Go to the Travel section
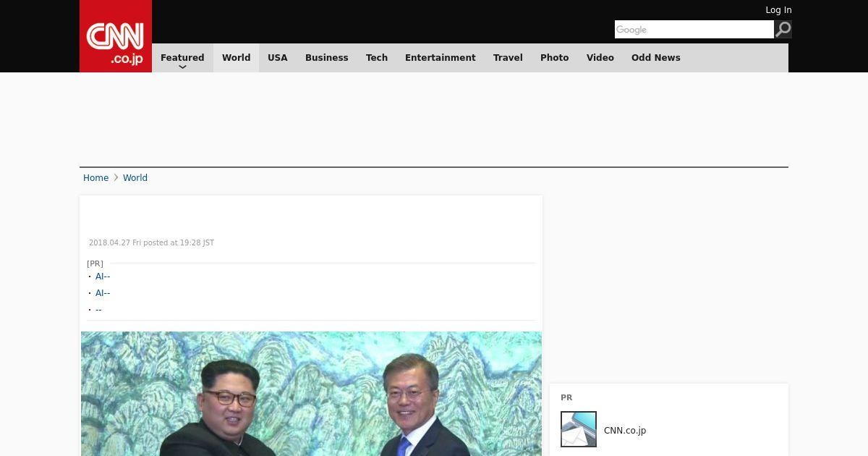 tap(508, 58)
